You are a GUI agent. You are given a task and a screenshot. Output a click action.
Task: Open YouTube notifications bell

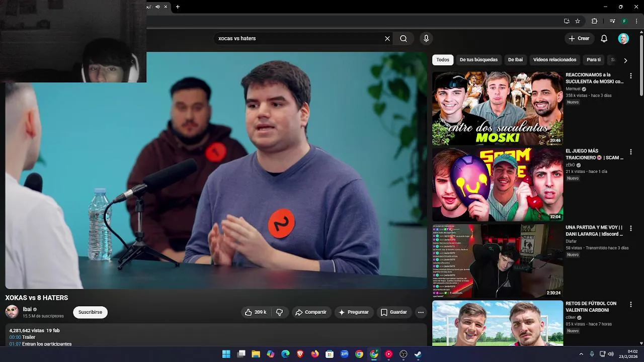point(604,38)
